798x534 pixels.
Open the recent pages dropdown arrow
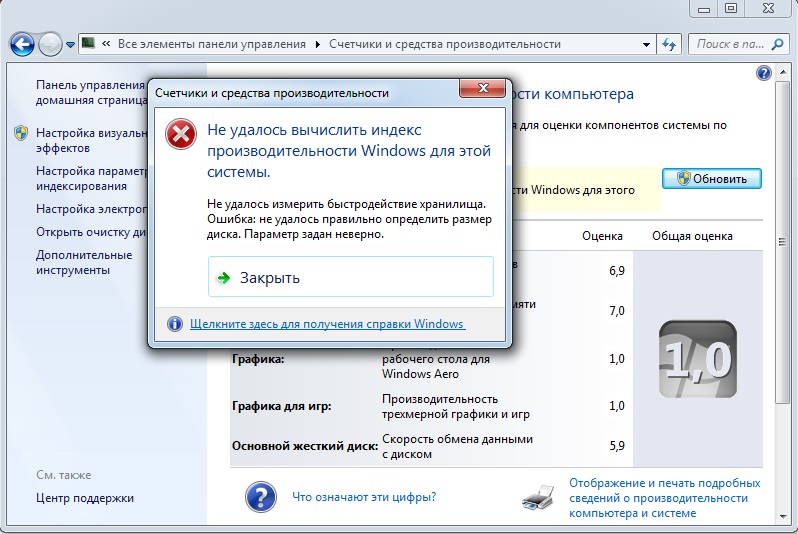pyautogui.click(x=70, y=45)
